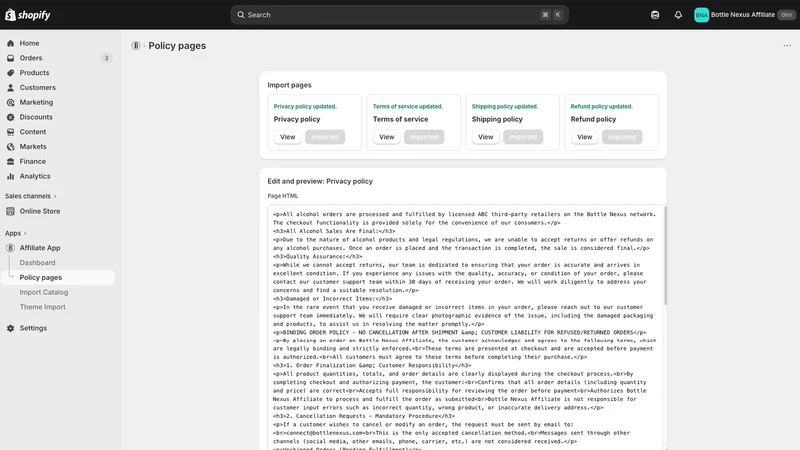Select Policy pages sub-item
This screenshot has width=800, height=450.
pos(58,278)
